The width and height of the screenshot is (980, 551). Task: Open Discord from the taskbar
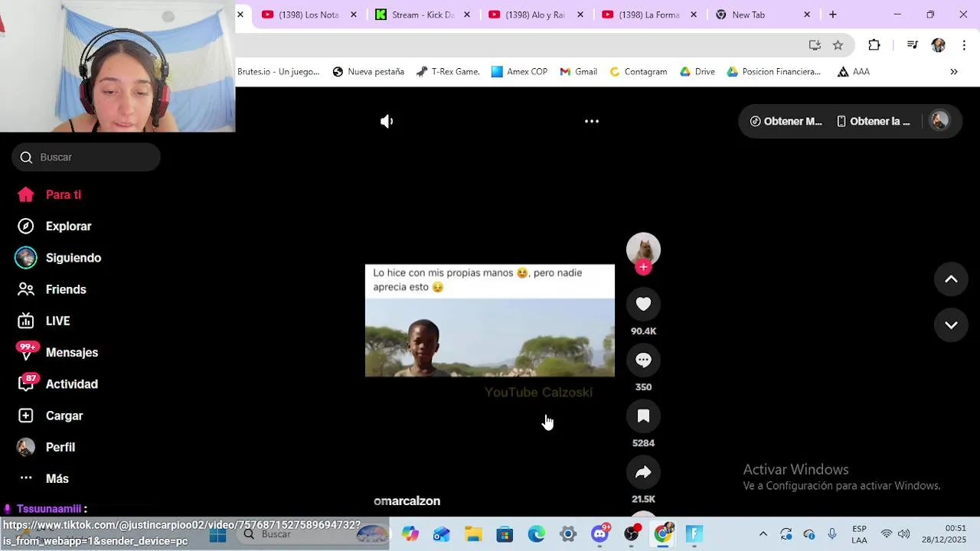pos(600,533)
